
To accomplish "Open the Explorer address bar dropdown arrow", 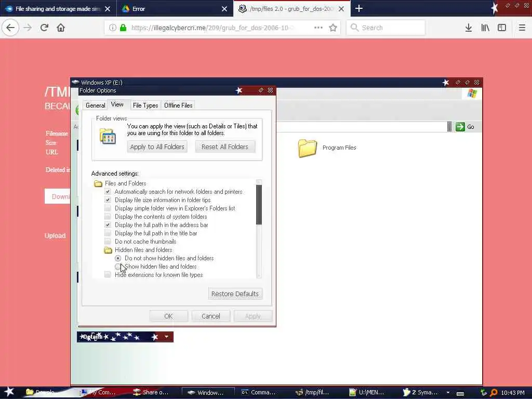I will click(x=449, y=127).
